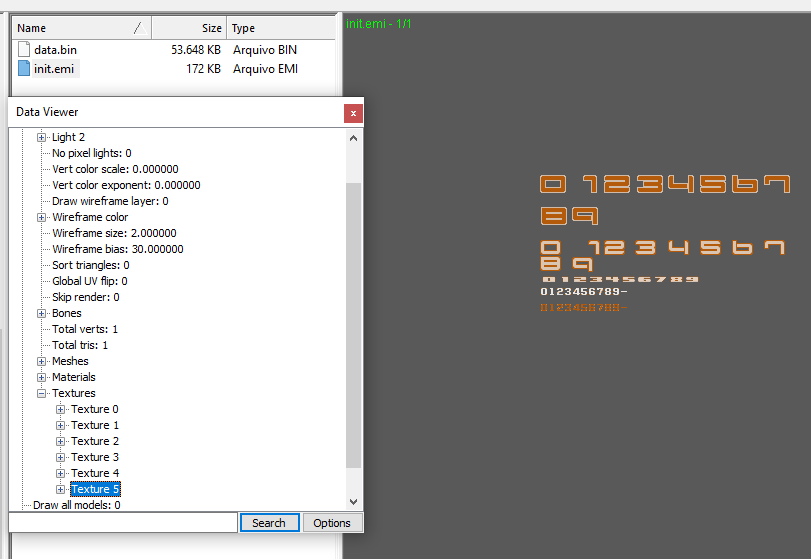Select the Meshes tree item label

pyautogui.click(x=70, y=361)
